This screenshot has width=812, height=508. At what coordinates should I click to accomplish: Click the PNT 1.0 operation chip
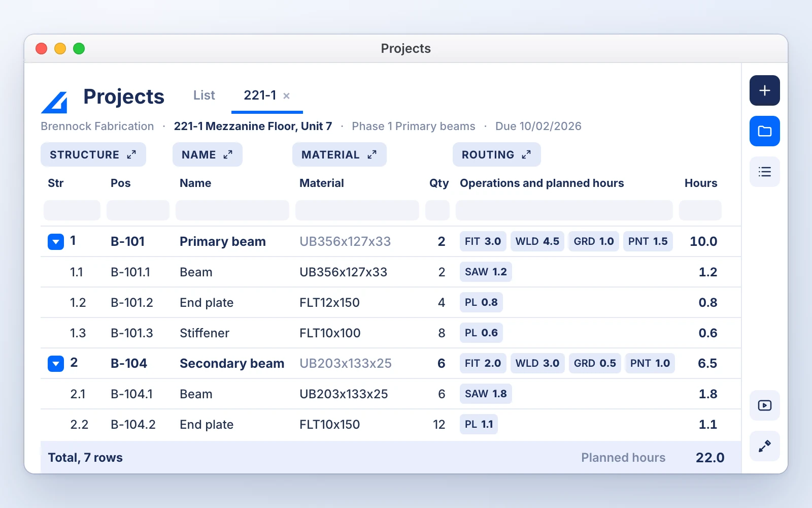click(650, 363)
